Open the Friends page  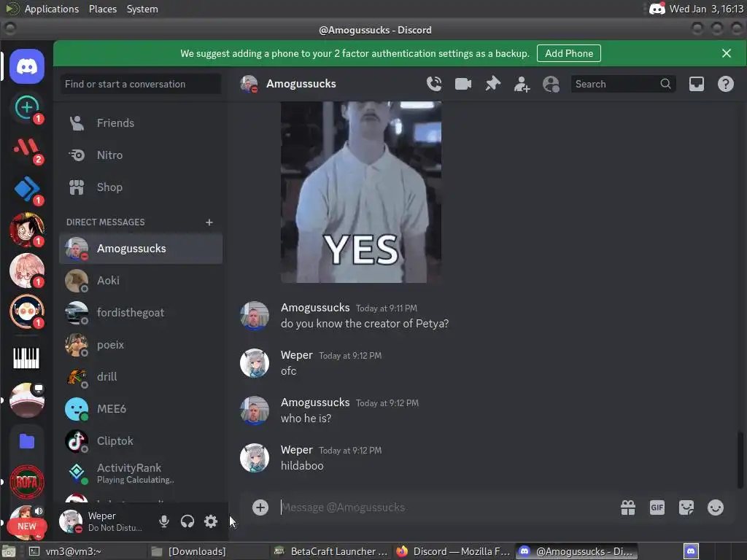[141, 122]
